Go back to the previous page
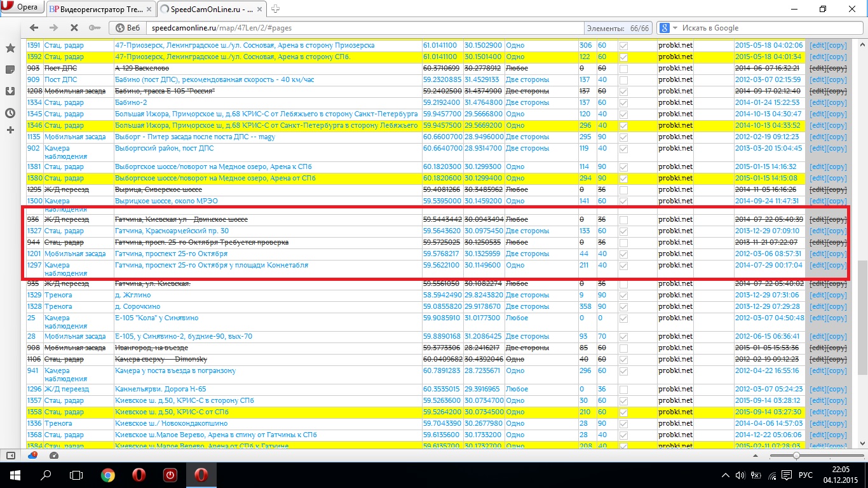The width and height of the screenshot is (868, 488). click(x=34, y=28)
